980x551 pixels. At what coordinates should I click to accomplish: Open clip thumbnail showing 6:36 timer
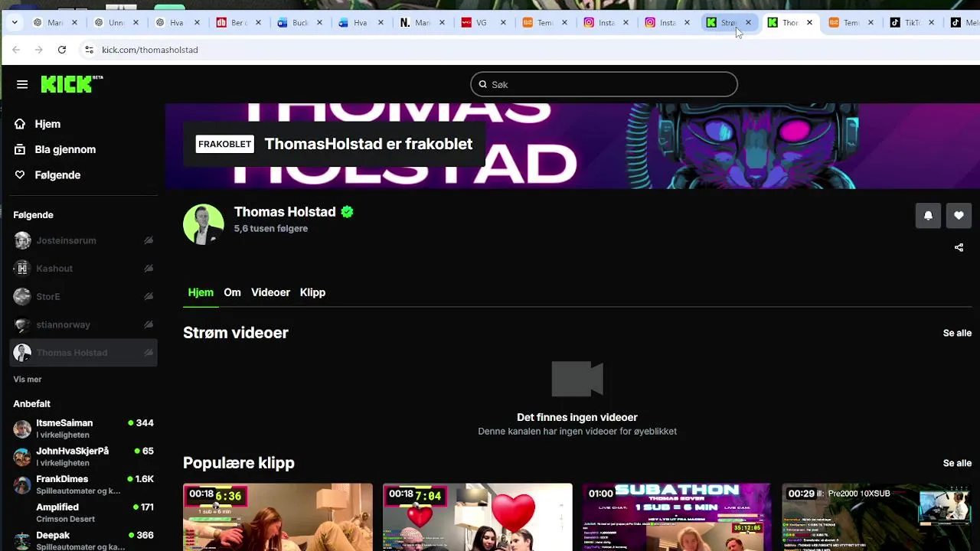(x=278, y=517)
